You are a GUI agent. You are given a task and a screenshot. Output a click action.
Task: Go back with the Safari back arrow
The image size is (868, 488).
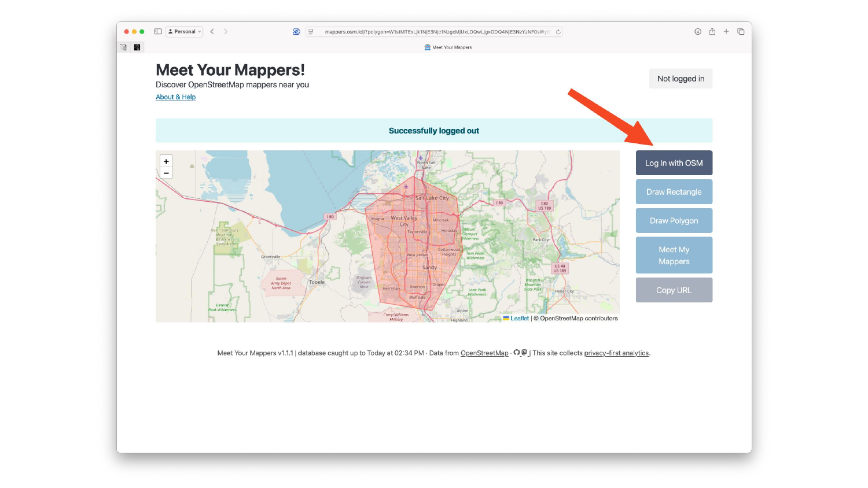[x=212, y=31]
